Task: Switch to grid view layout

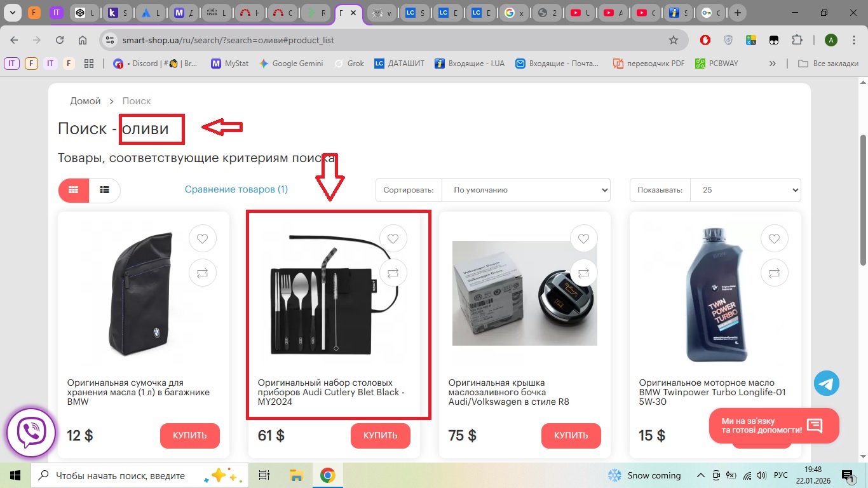Action: pos(74,190)
